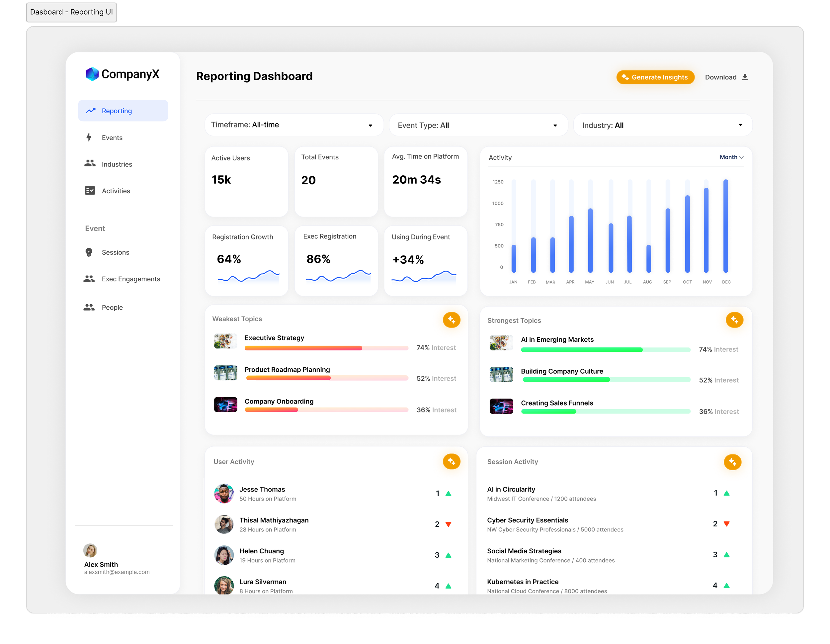Click insights sparkle icon on User Activity
The height and width of the screenshot is (644, 830).
(451, 461)
